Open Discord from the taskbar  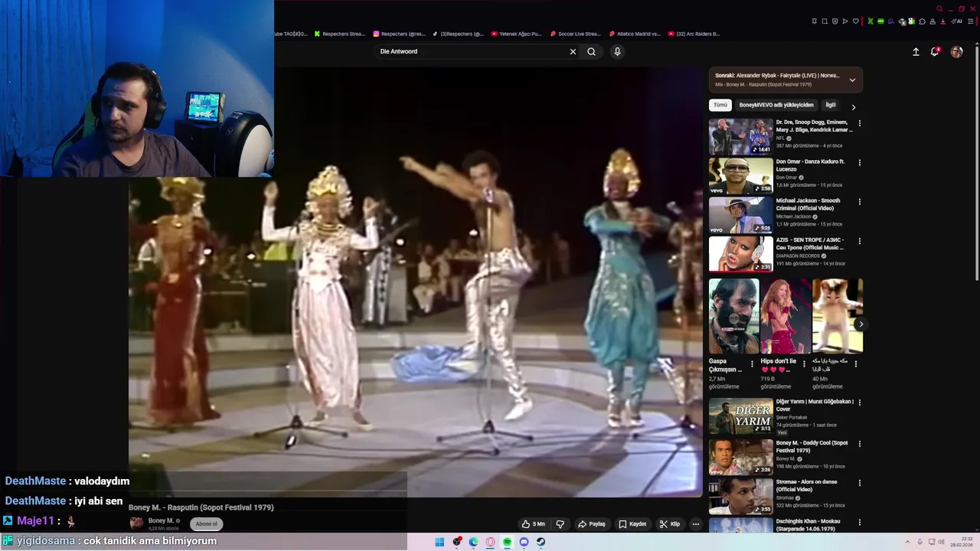(x=524, y=542)
